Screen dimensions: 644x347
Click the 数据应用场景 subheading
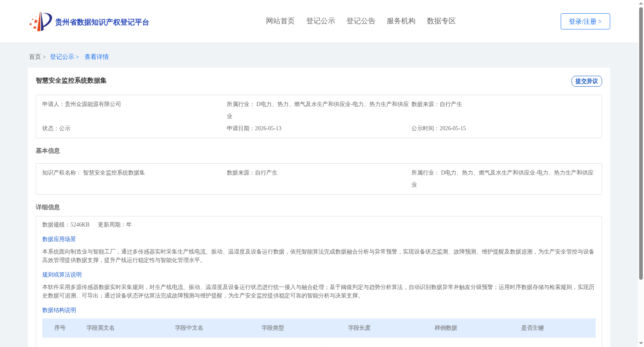click(x=59, y=239)
